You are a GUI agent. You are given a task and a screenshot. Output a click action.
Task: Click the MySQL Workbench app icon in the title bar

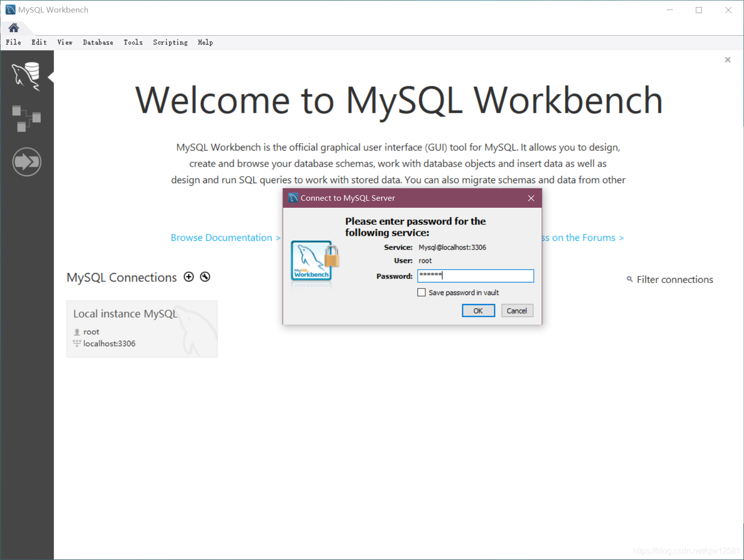(10, 10)
